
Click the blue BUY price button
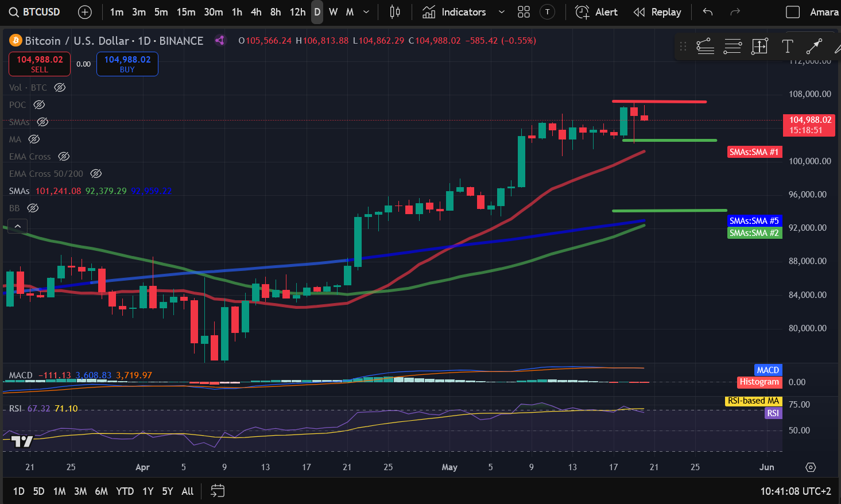pyautogui.click(x=127, y=64)
